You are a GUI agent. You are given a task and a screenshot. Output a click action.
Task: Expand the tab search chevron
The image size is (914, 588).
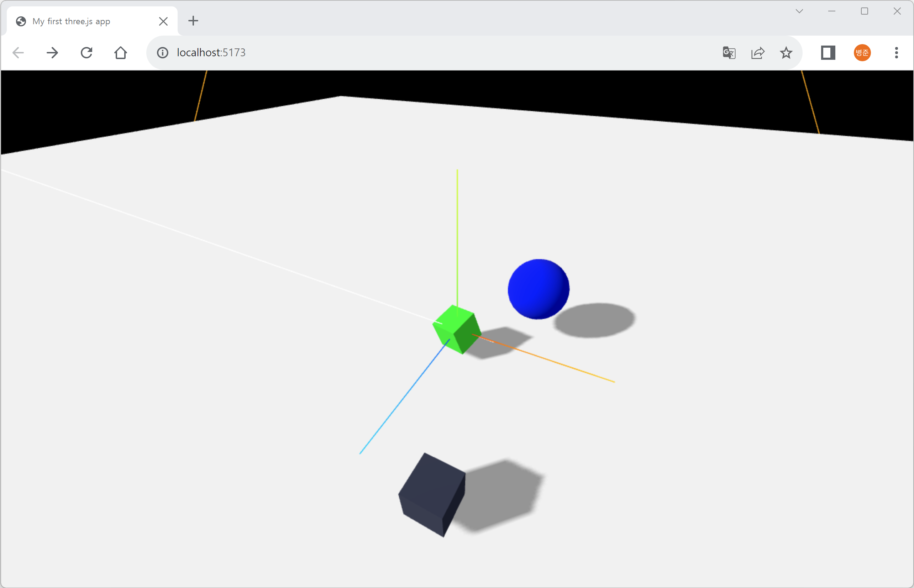pyautogui.click(x=799, y=11)
